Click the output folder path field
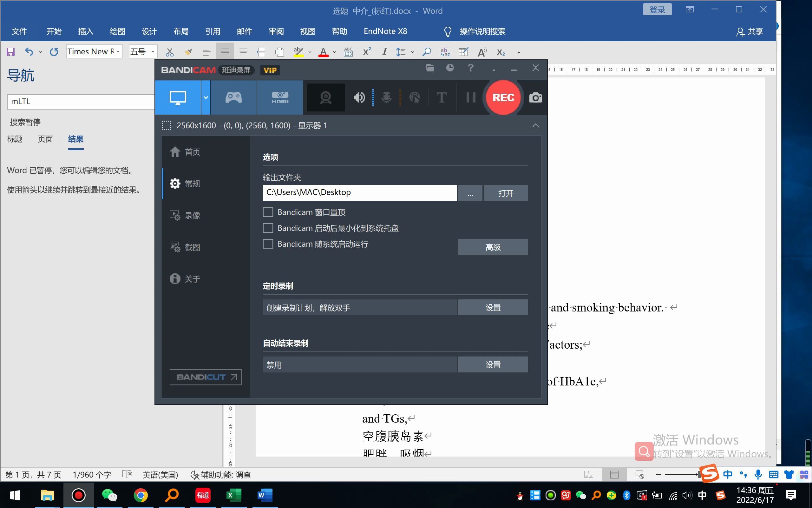812x508 pixels. coord(360,193)
